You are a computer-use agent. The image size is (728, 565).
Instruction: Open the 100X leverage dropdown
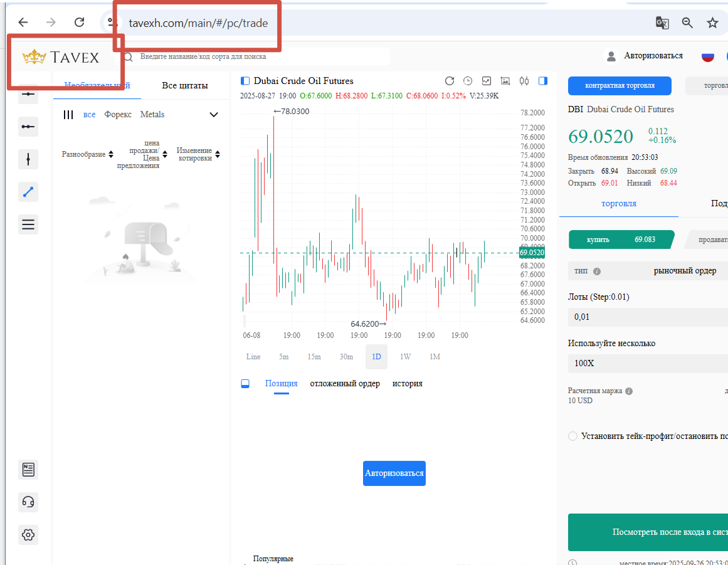648,363
